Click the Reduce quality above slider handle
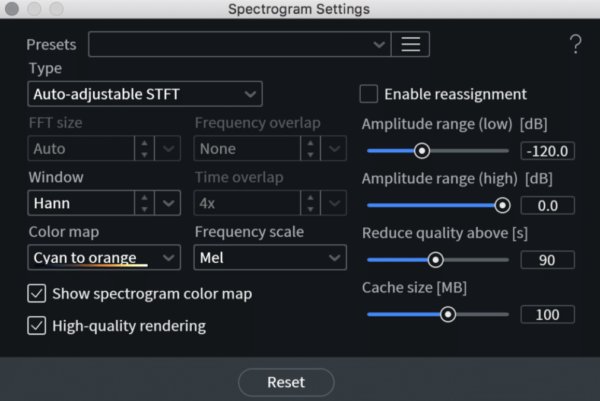The width and height of the screenshot is (600, 401). pyautogui.click(x=435, y=260)
